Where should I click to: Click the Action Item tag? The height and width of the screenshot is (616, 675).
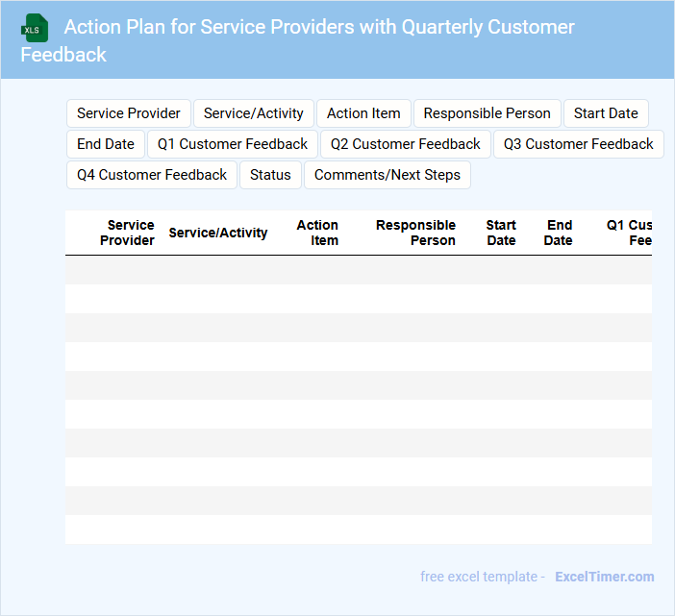pyautogui.click(x=363, y=113)
